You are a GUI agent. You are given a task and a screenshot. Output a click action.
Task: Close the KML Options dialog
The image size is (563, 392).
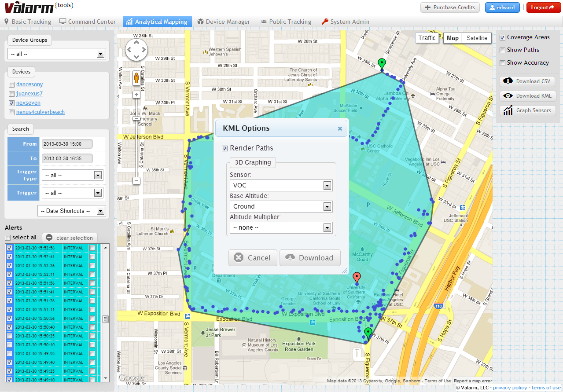point(340,128)
